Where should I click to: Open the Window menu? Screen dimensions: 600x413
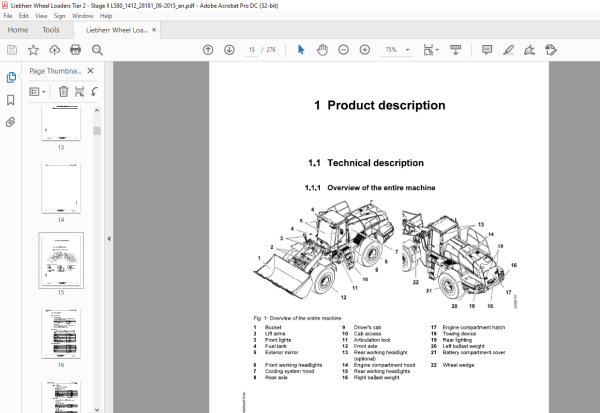(x=83, y=16)
